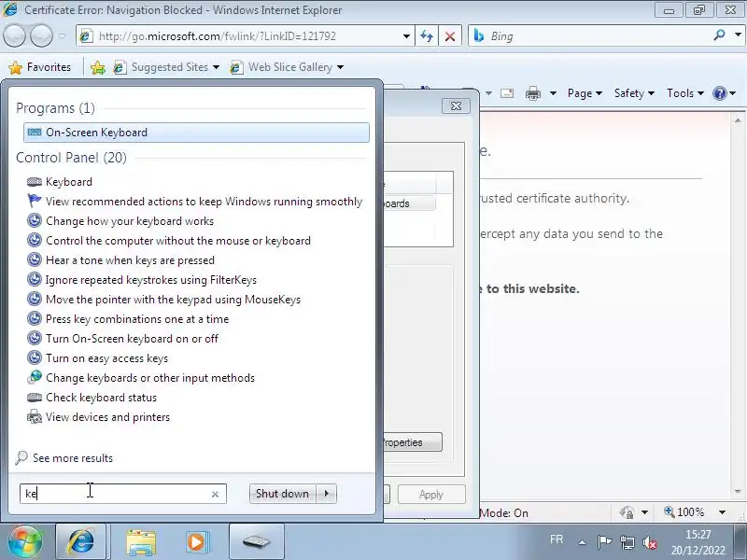Launch Windows Media Player from taskbar

coord(196,542)
